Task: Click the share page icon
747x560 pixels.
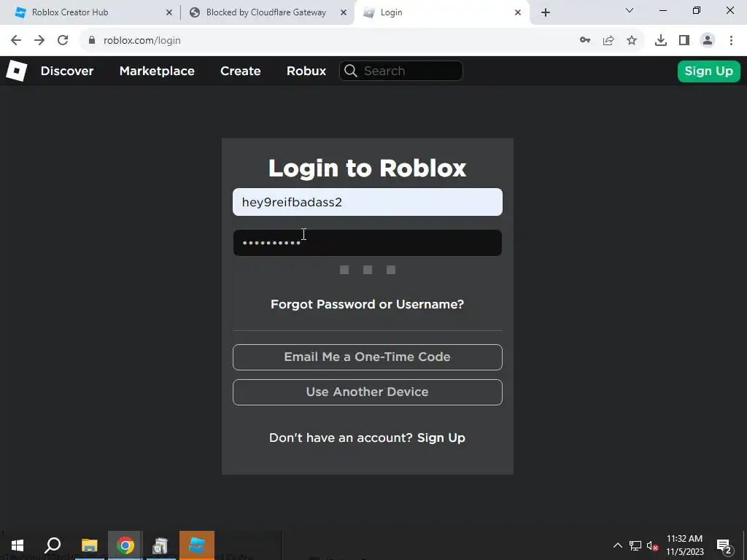Action: coord(608,41)
